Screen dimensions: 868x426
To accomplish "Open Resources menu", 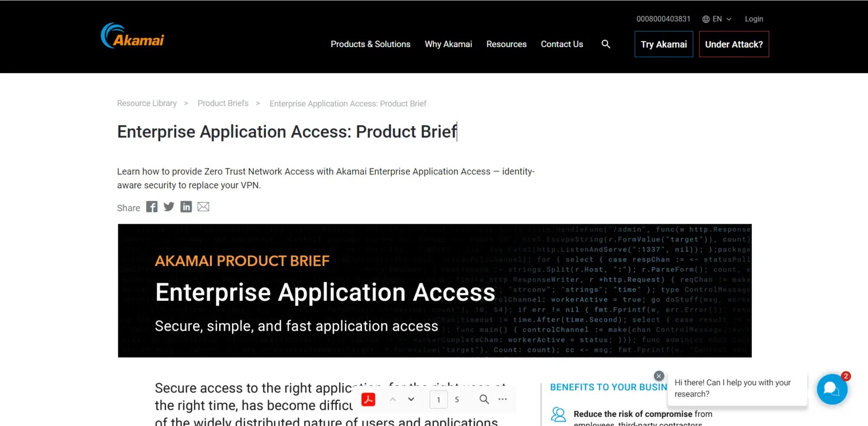I will point(506,44).
